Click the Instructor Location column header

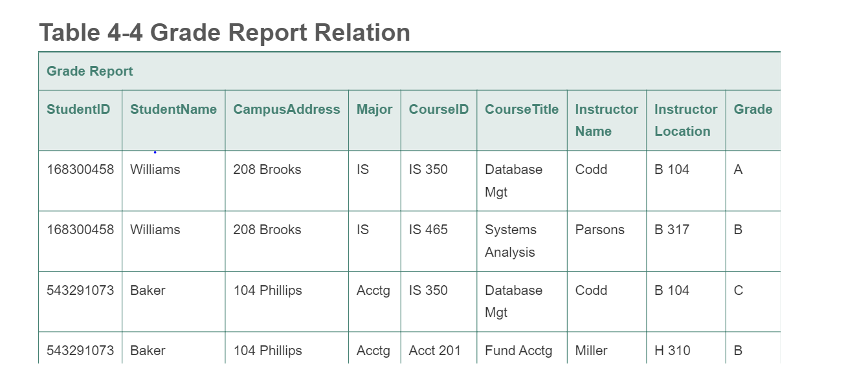[685, 120]
